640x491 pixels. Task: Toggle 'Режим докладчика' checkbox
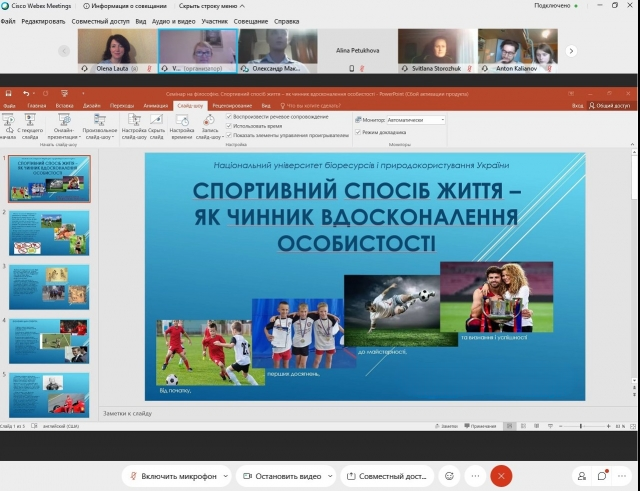click(x=358, y=131)
